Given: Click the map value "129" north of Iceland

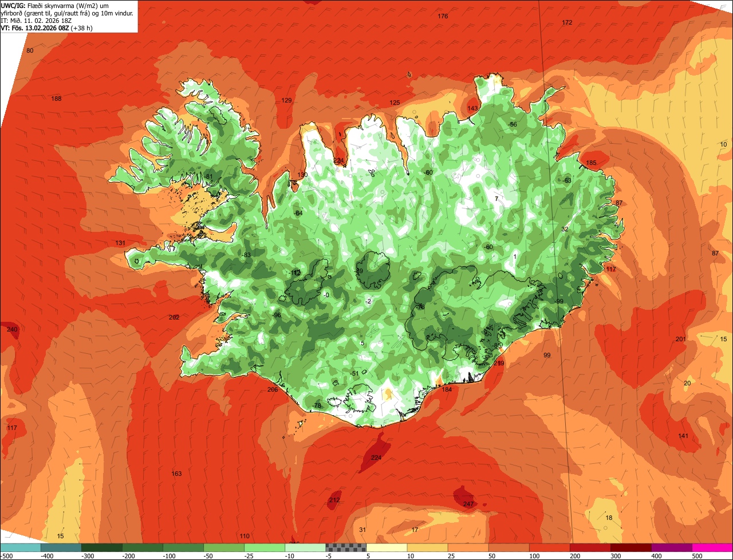Looking at the screenshot, I should (x=286, y=101).
